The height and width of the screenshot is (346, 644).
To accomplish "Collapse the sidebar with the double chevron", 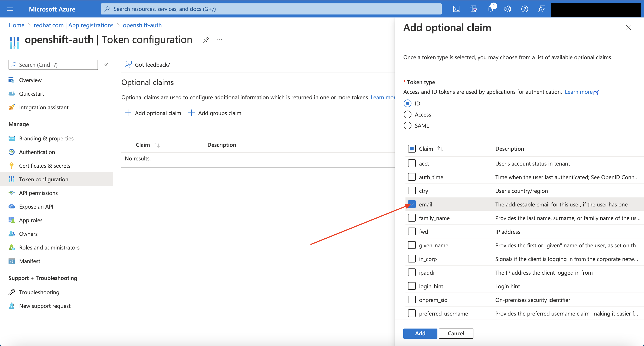I will click(106, 65).
